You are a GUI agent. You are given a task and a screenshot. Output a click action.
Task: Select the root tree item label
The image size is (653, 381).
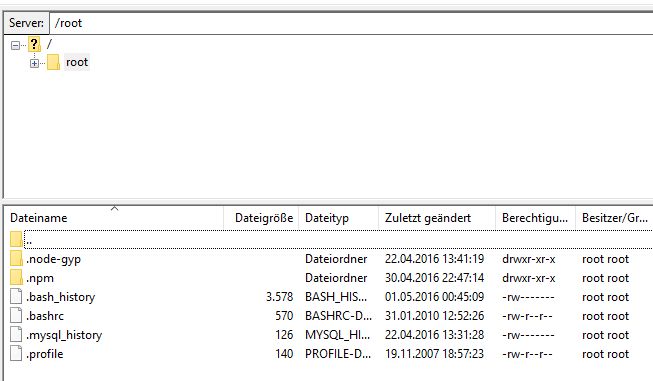tap(77, 62)
